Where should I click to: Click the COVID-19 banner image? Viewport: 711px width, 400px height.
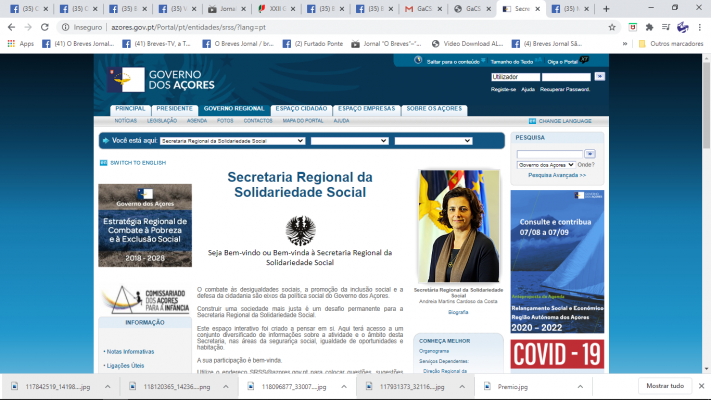(557, 354)
